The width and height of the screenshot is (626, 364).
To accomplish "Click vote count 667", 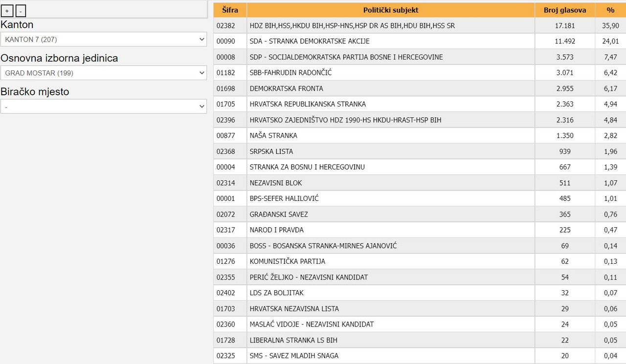I will [565, 167].
